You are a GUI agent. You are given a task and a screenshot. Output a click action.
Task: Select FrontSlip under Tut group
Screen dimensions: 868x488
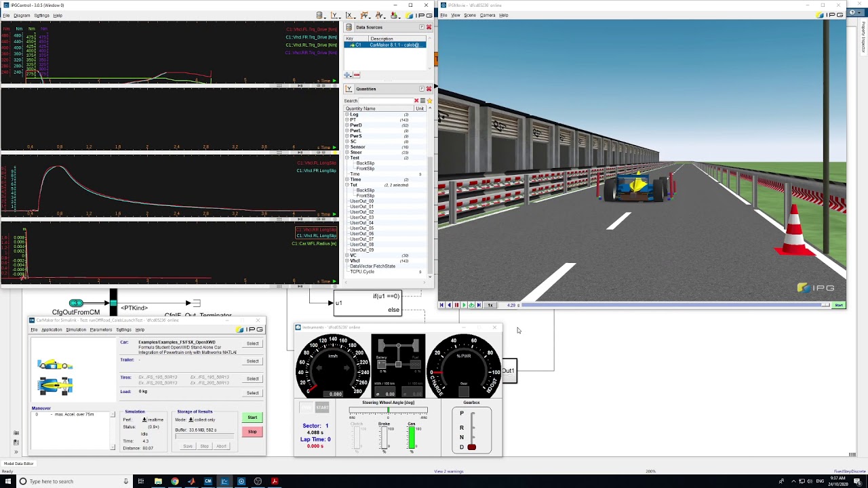pos(366,196)
